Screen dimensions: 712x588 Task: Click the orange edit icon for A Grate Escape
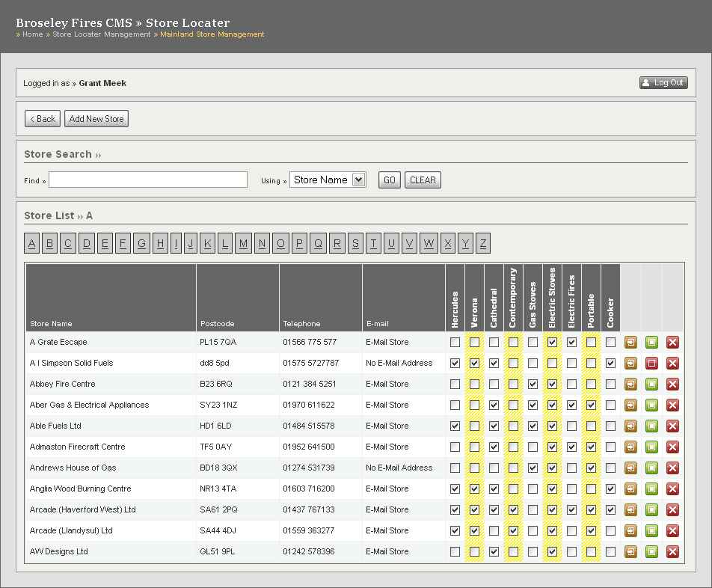pyautogui.click(x=630, y=342)
